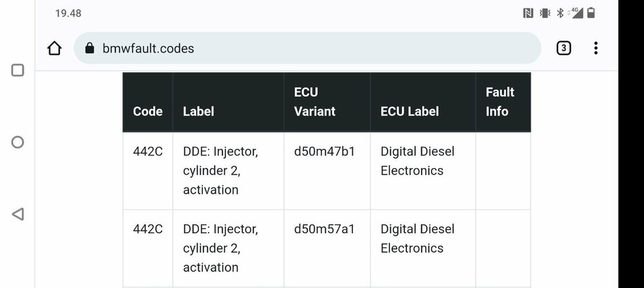Select the d50m47b1 variant cell
The width and height of the screenshot is (644, 288).
tap(324, 151)
